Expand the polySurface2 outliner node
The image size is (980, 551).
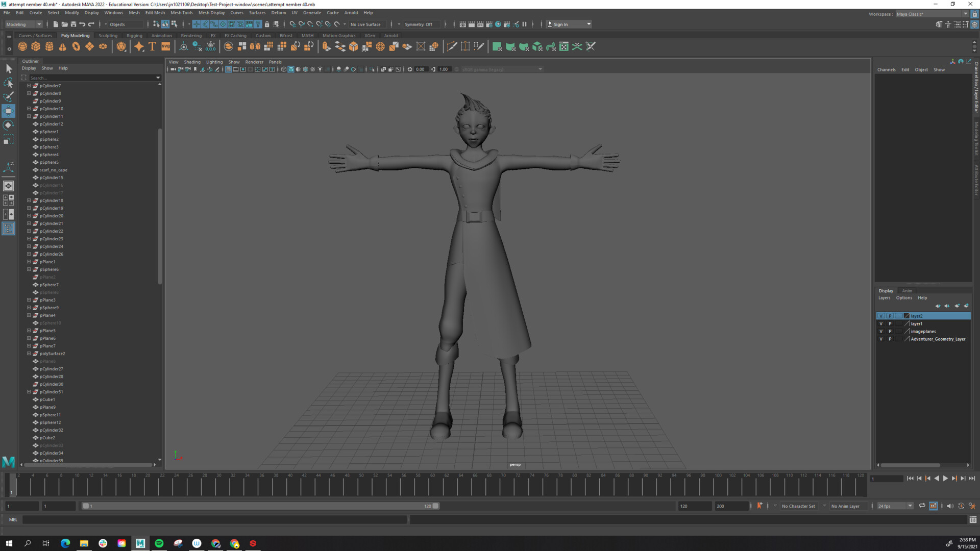click(x=29, y=354)
